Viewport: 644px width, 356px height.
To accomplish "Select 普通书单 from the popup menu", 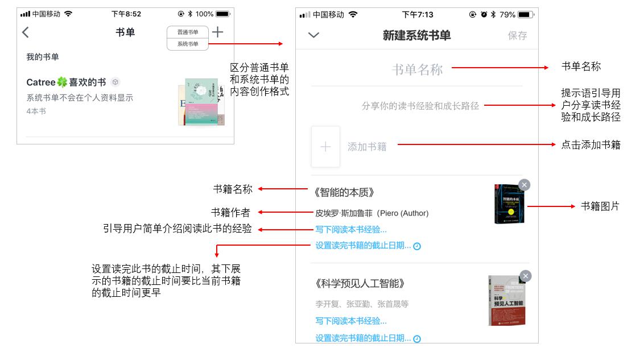I will (188, 32).
